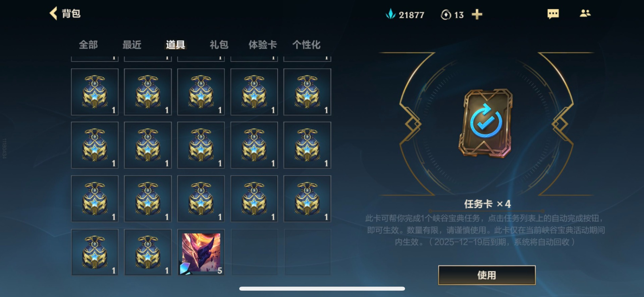Open the chat message icon
This screenshot has height=297, width=644.
pos(553,14)
